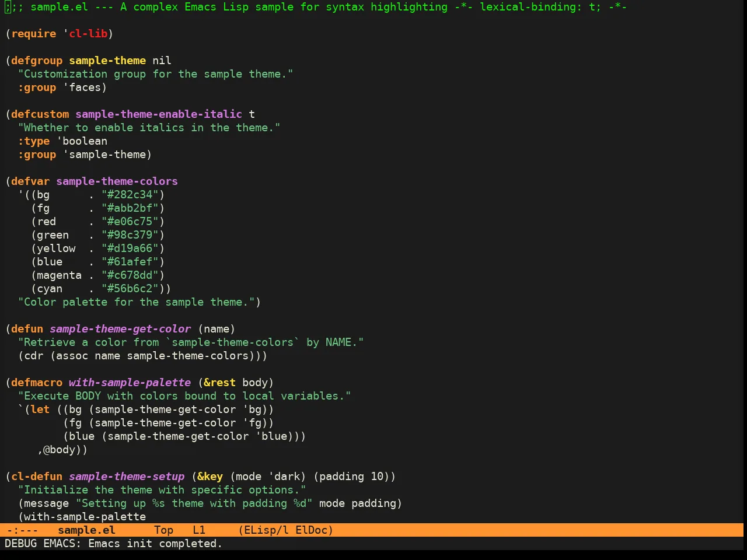747x560 pixels.
Task: Click 'yellow' key in the alist
Action: coord(56,249)
